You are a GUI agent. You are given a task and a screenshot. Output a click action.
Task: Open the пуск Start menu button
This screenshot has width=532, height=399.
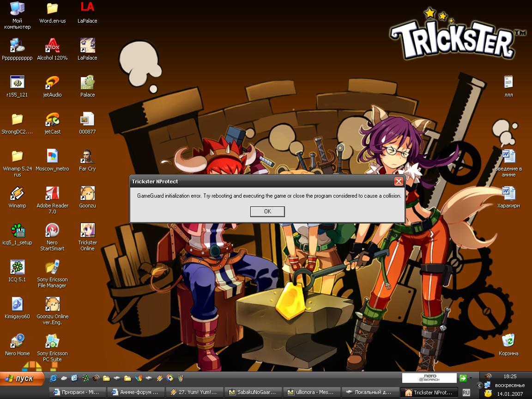(22, 378)
